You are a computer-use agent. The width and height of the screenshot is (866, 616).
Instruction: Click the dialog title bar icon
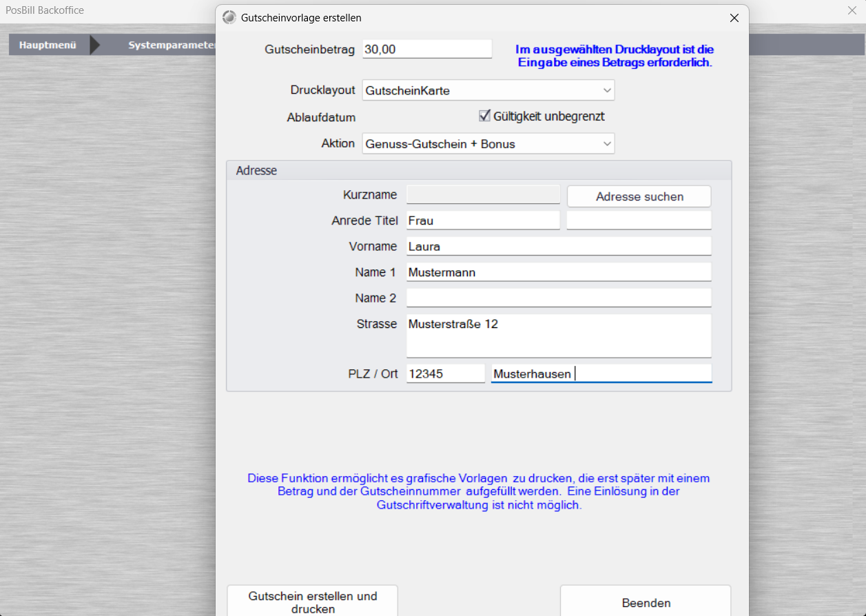(229, 18)
